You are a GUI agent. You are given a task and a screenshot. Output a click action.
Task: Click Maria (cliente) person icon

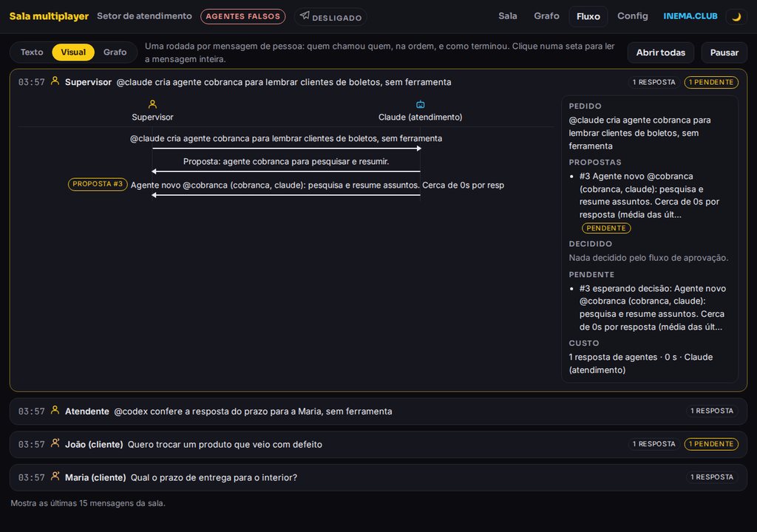point(55,477)
